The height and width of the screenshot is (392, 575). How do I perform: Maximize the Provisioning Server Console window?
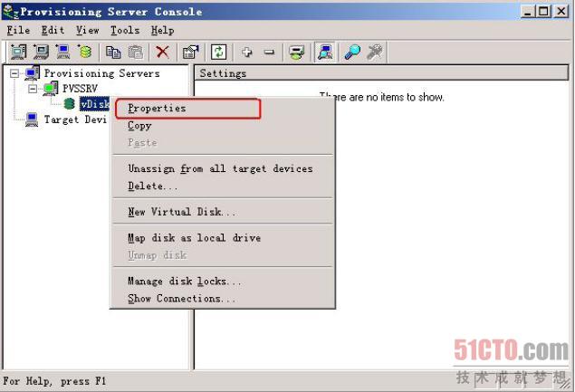[543, 12]
